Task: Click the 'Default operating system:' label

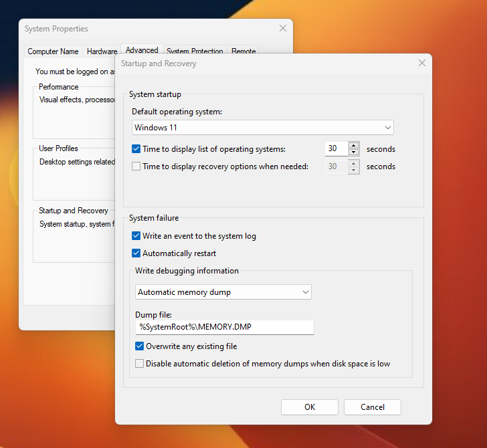Action: coord(177,112)
